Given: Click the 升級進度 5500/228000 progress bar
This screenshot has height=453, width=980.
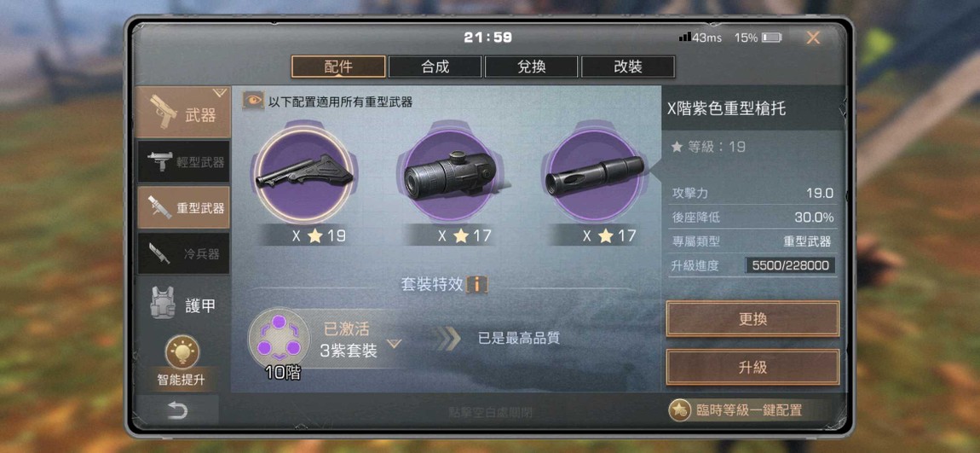Looking at the screenshot, I should pos(790,265).
